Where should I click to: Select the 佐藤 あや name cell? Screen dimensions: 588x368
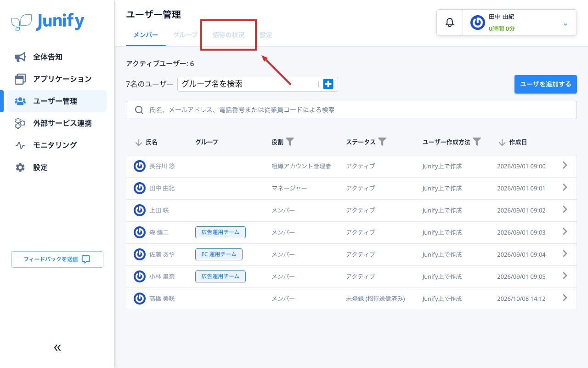pos(162,254)
